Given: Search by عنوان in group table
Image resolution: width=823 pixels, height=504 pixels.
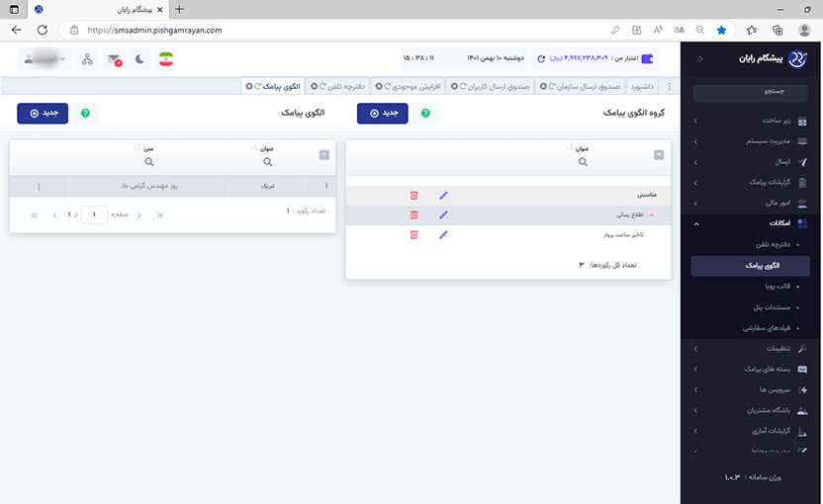Looking at the screenshot, I should pos(583,162).
